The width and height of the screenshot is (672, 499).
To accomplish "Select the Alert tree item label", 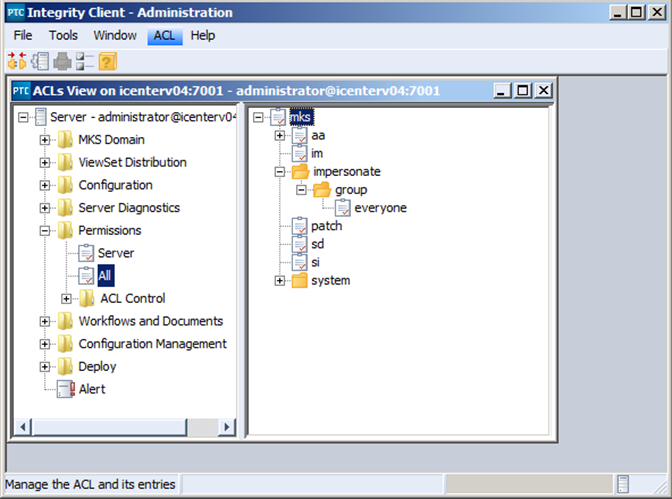I will point(92,389).
